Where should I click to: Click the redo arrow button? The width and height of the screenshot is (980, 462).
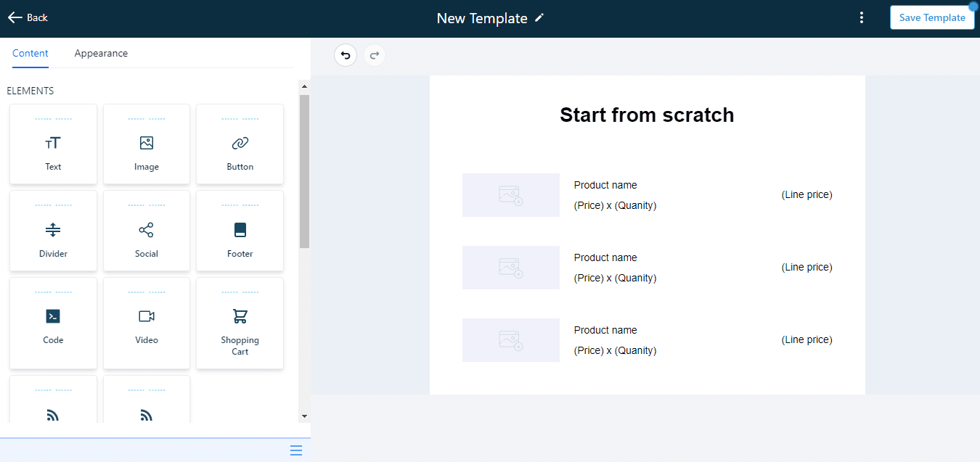(375, 55)
